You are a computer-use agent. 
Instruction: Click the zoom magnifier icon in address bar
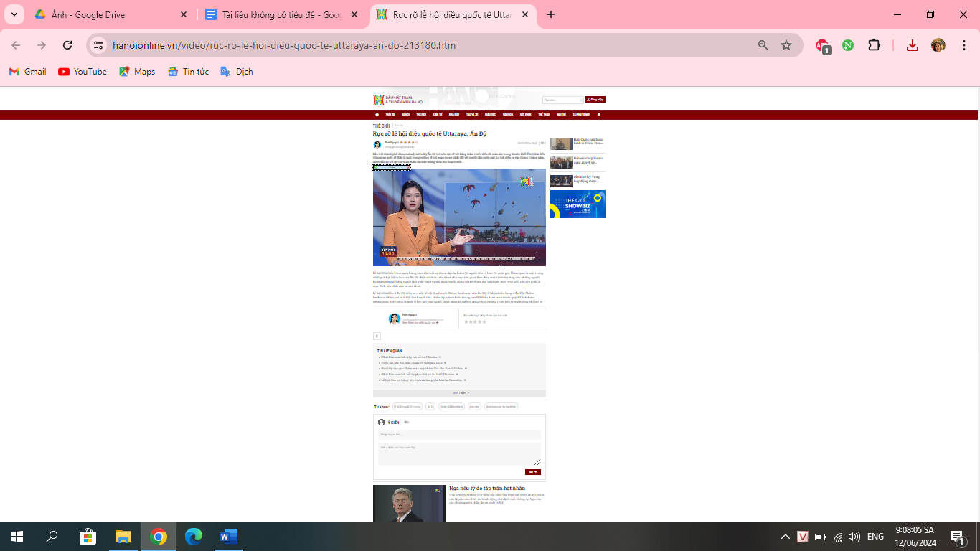(763, 45)
